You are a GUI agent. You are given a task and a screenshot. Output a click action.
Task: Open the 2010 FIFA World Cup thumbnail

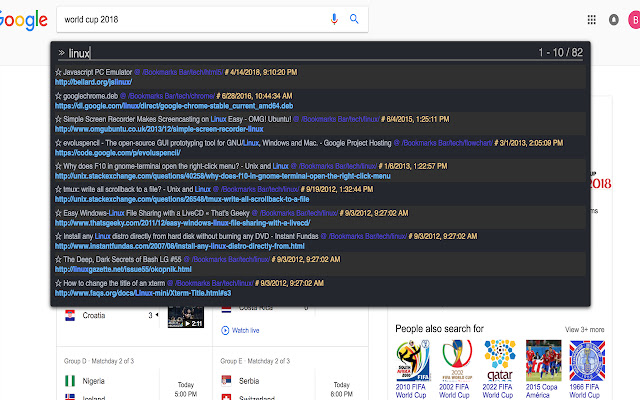click(413, 361)
